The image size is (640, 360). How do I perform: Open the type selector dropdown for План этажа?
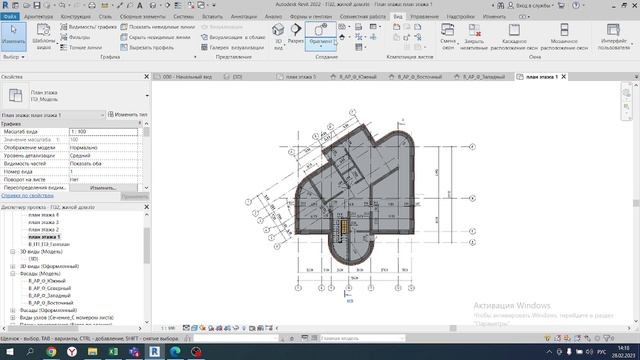click(x=147, y=96)
